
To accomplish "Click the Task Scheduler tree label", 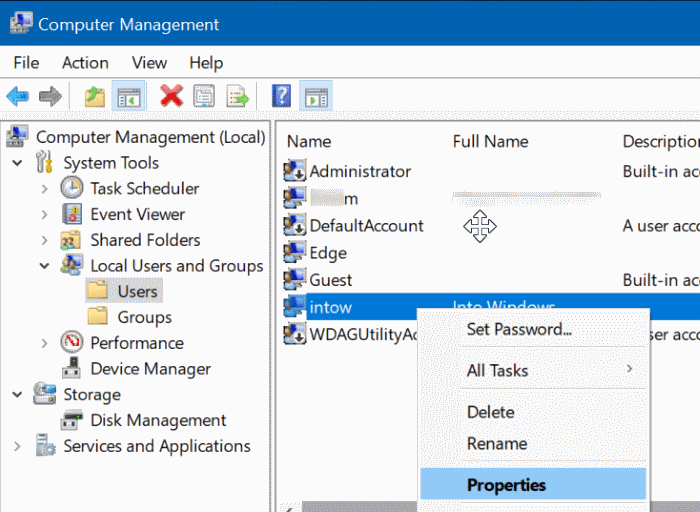I will tap(145, 188).
